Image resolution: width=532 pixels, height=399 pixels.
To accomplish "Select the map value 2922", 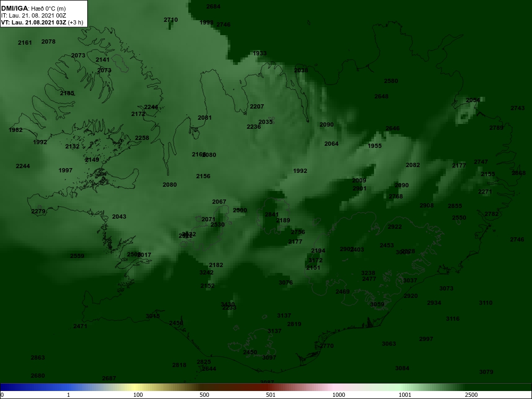I will point(395,227).
